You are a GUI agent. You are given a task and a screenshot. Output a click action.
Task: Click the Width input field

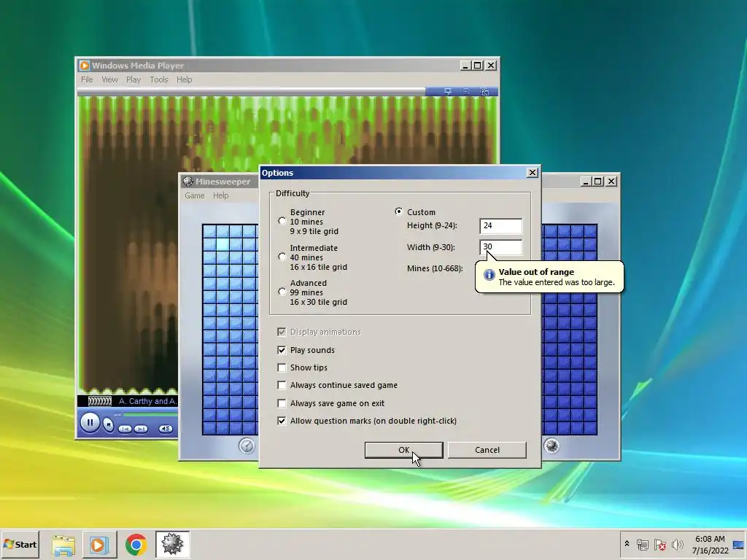click(500, 247)
